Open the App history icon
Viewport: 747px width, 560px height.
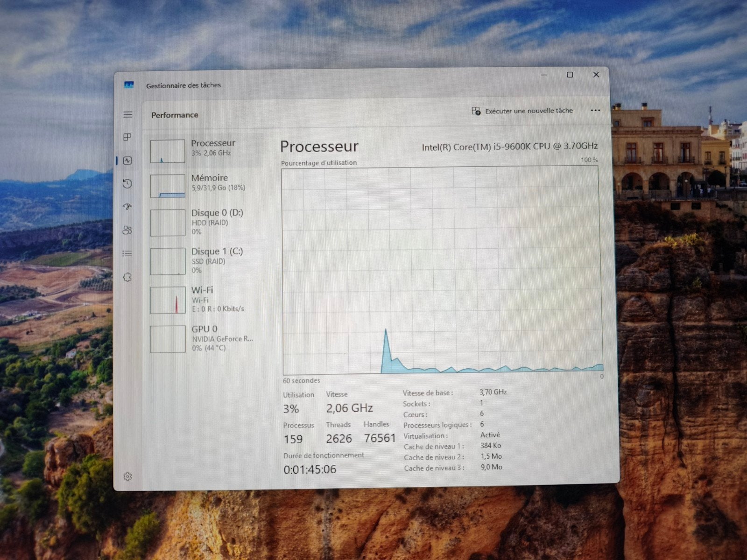click(127, 184)
